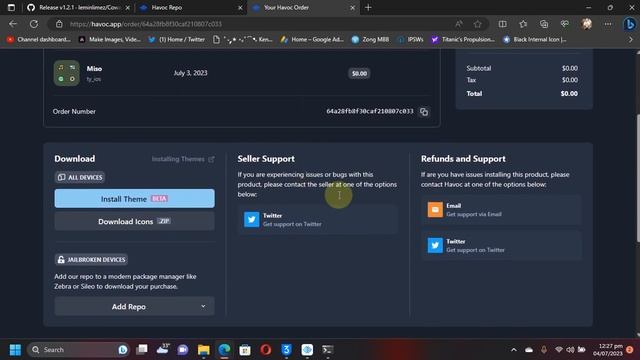Click ALL DEVICES label badge
The height and width of the screenshot is (360, 640).
[x=80, y=177]
